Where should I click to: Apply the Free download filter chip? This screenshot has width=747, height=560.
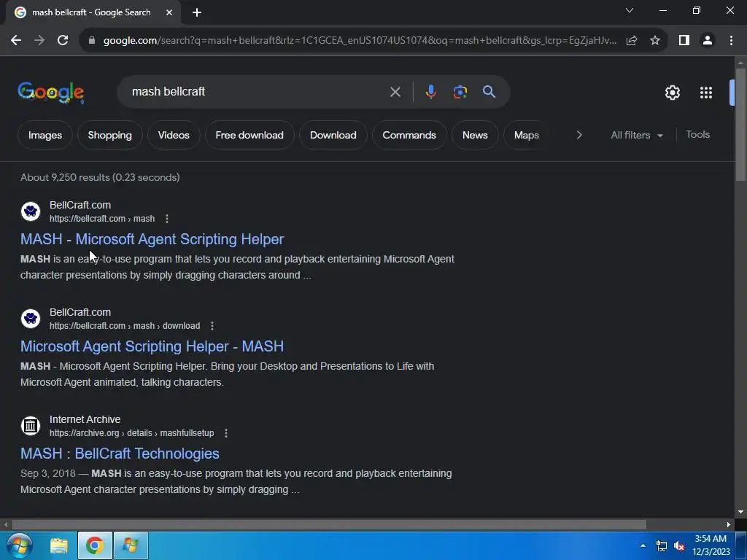pos(249,135)
